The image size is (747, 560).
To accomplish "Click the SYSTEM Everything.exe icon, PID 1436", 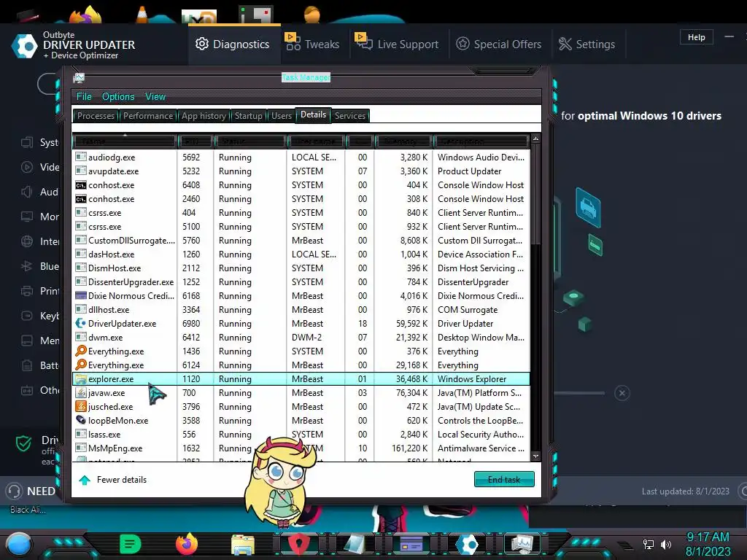I will (81, 351).
